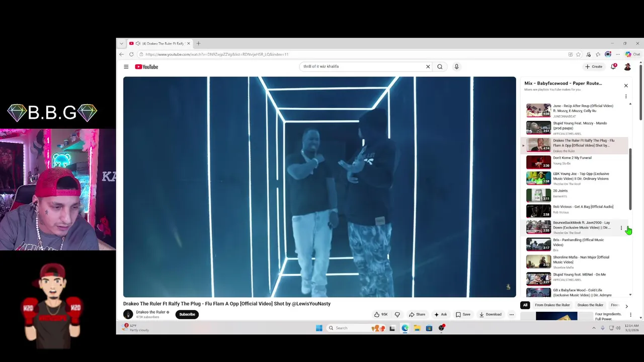Screen dimensions: 644x362
Task: Close the Drakeo The Ruler browser tab
Action: 189,43
